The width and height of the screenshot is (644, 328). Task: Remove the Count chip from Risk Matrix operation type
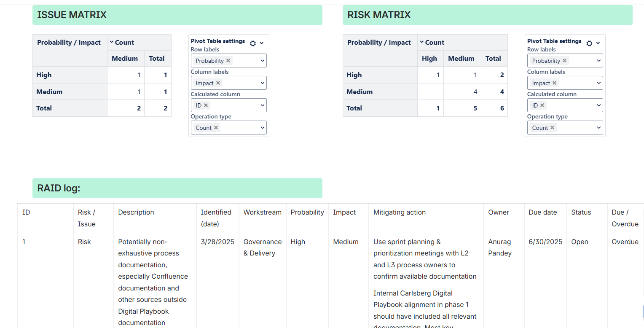pyautogui.click(x=552, y=127)
